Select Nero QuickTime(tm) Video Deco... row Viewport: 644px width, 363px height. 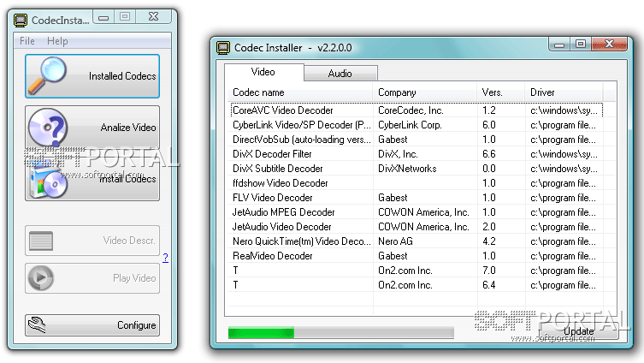417,241
